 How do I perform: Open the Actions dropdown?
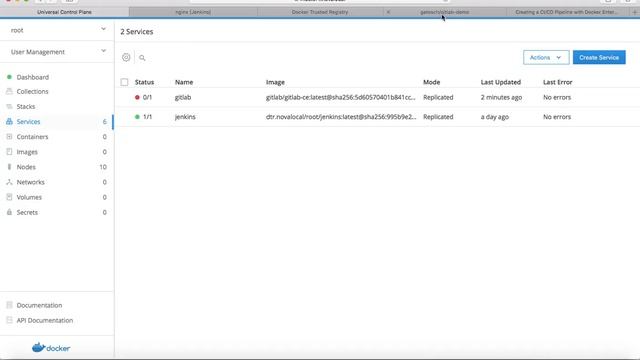coord(546,58)
